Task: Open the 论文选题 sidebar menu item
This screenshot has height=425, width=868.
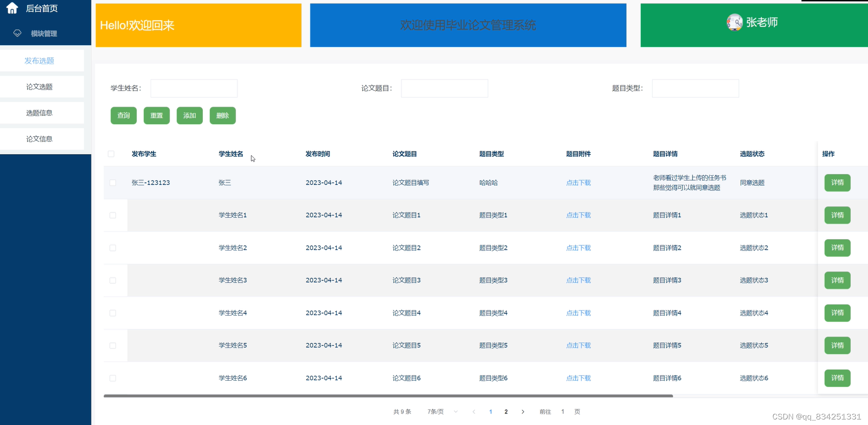Action: pos(40,86)
